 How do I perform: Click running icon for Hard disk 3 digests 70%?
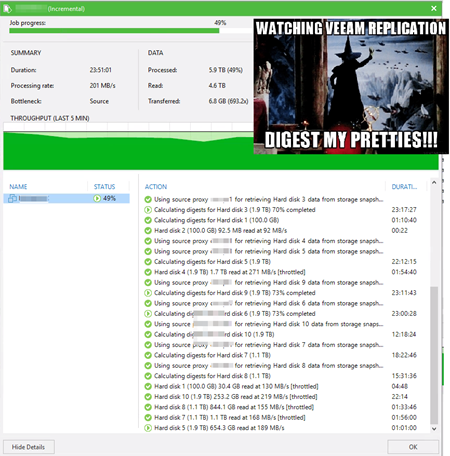point(148,210)
